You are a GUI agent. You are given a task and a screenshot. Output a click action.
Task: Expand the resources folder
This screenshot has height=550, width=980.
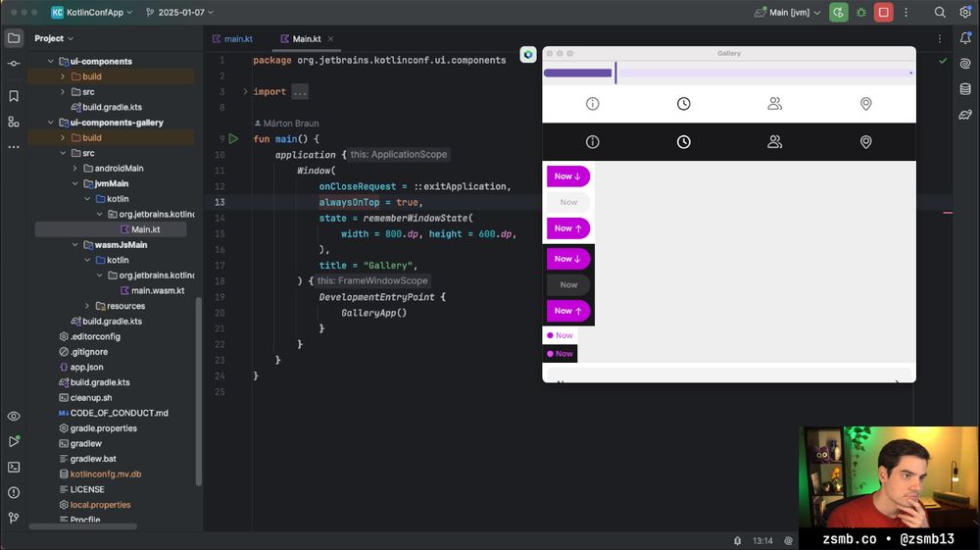coord(87,306)
